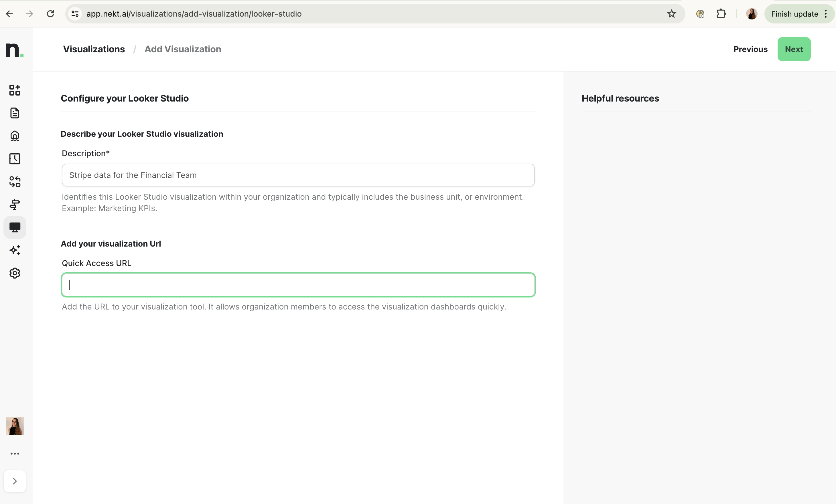Viewport: 836px width, 504px height.
Task: Open the transformations arrows icon in sidebar
Action: pos(15,182)
